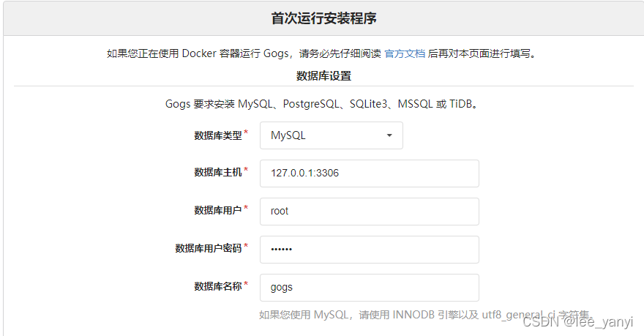Focus the 数据库主机 field with 127.0.0.1:3306
Image resolution: width=644 pixels, height=336 pixels.
coord(370,173)
